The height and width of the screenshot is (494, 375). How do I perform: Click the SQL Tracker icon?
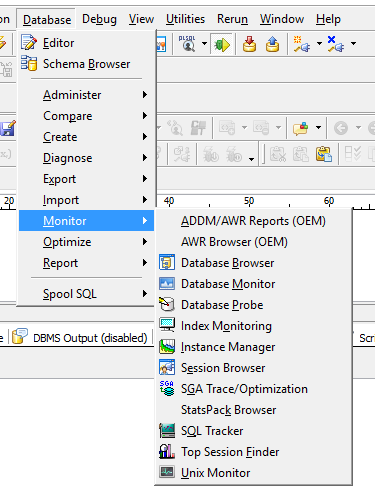point(167,431)
